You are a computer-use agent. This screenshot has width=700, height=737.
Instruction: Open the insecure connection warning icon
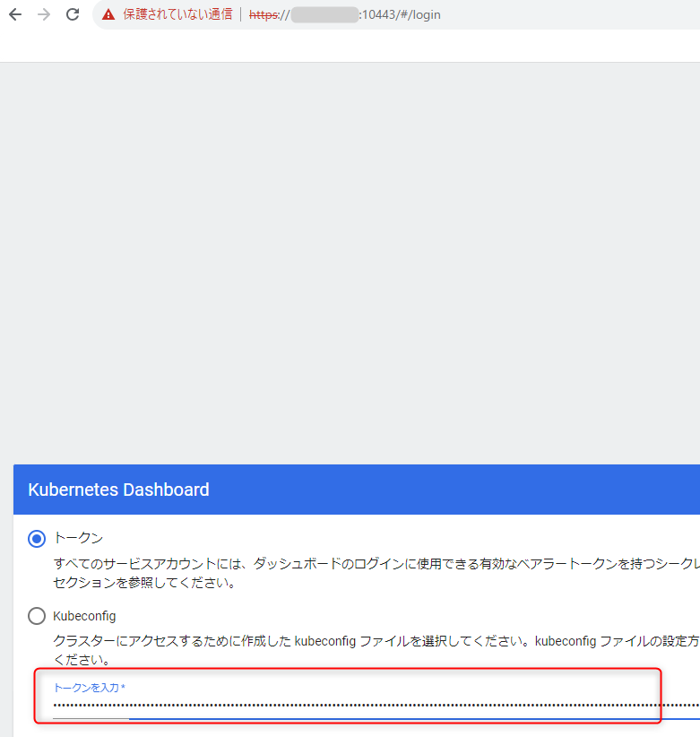(108, 14)
